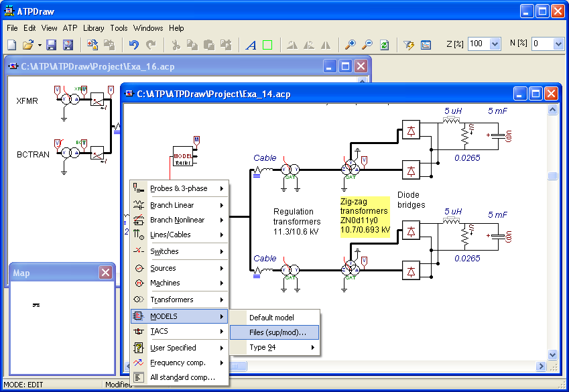The width and height of the screenshot is (569, 392).
Task: Copy the selected component
Action: pyautogui.click(x=193, y=44)
